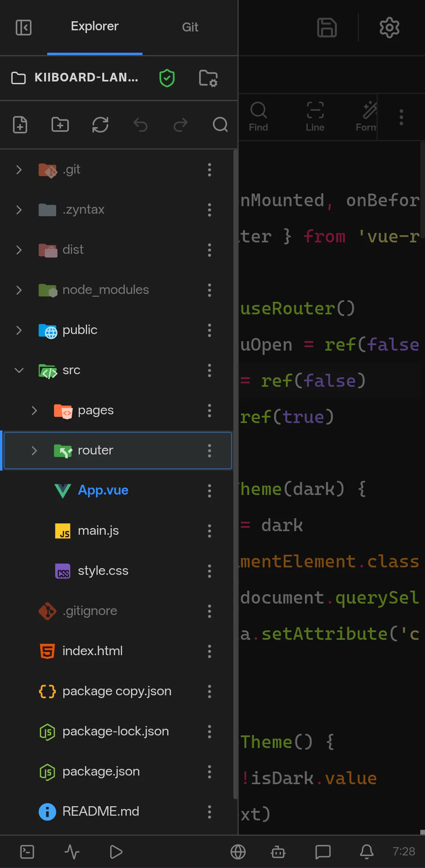
Task: Open options menu for App.vue
Action: tap(209, 491)
